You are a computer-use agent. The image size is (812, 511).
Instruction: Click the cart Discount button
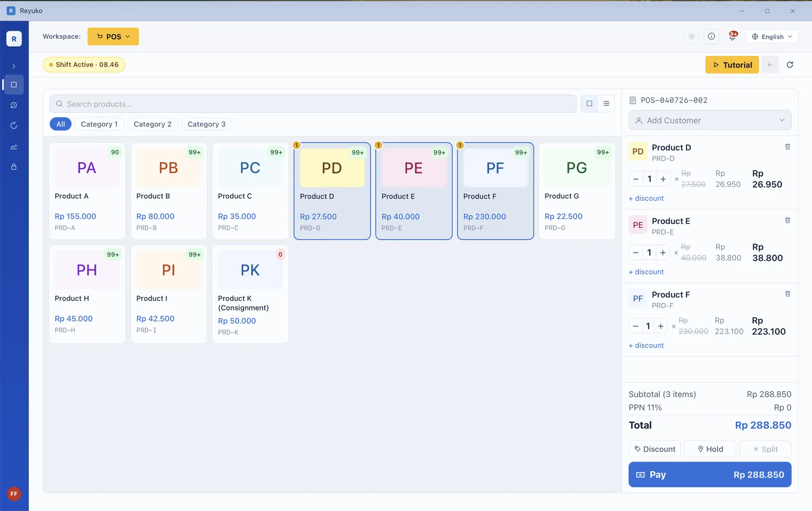[655, 449]
